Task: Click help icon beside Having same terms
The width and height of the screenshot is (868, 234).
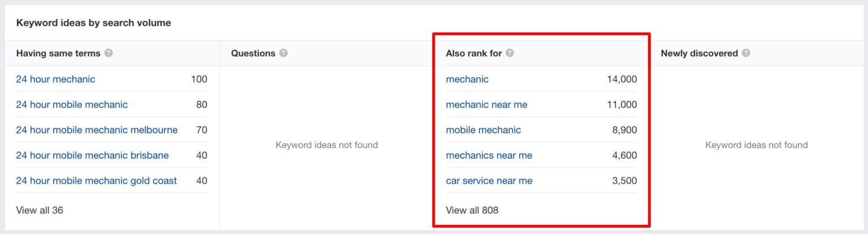Action: [109, 53]
